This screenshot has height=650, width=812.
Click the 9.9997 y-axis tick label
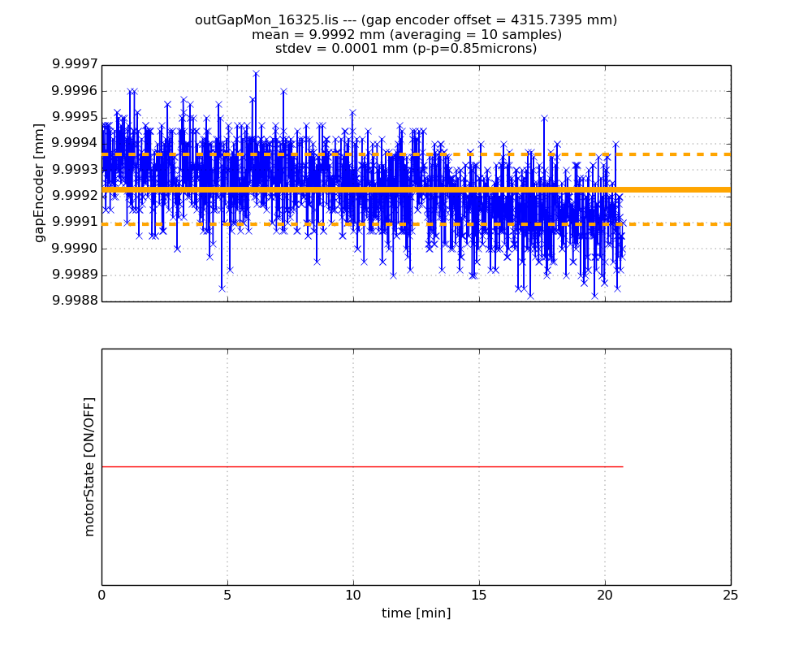pos(75,65)
